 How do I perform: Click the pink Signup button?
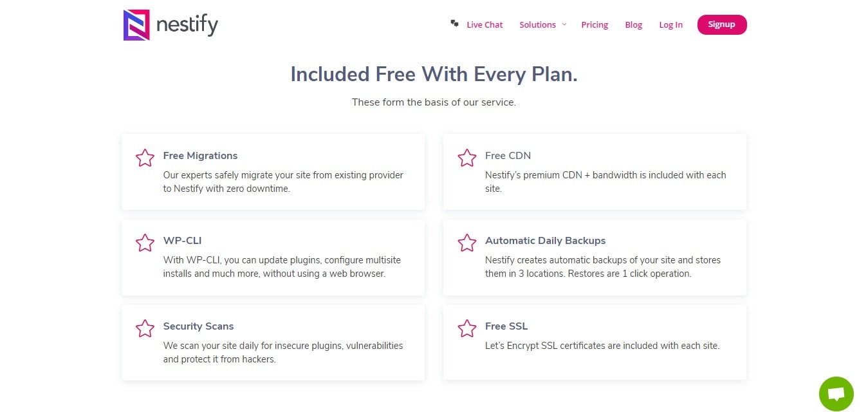pyautogui.click(x=722, y=24)
